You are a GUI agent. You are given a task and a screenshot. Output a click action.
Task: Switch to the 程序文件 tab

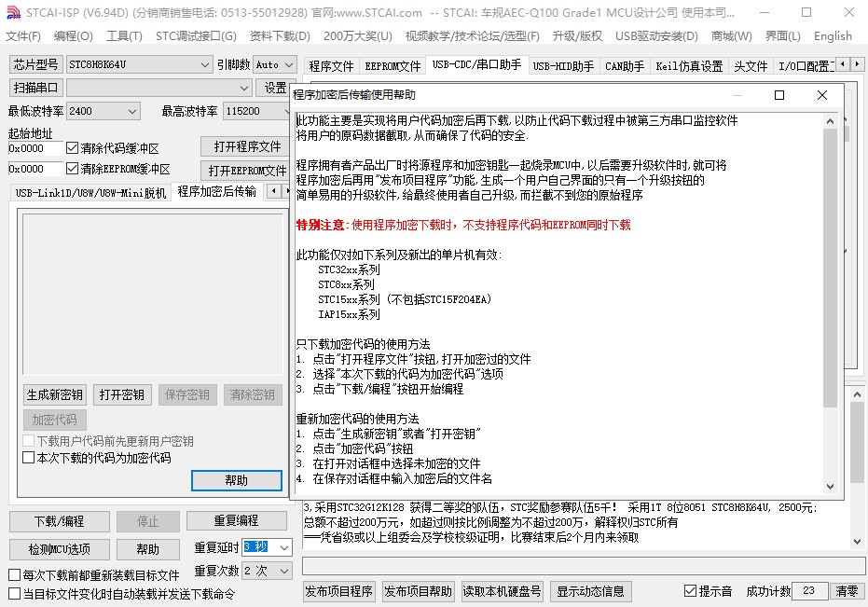[x=331, y=66]
